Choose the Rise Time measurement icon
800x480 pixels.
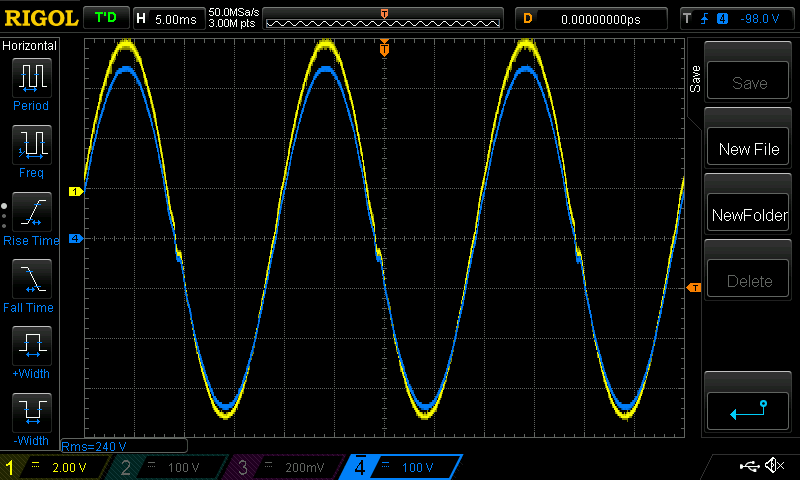point(31,212)
